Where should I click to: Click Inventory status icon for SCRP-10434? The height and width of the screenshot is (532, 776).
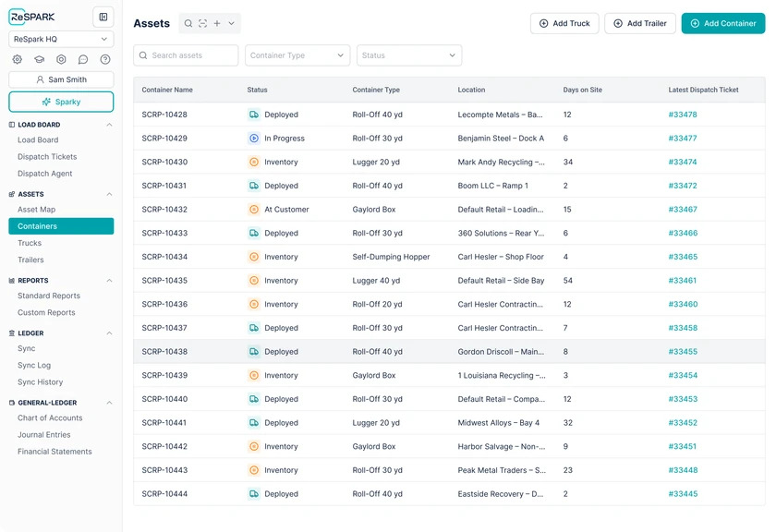[x=254, y=257]
